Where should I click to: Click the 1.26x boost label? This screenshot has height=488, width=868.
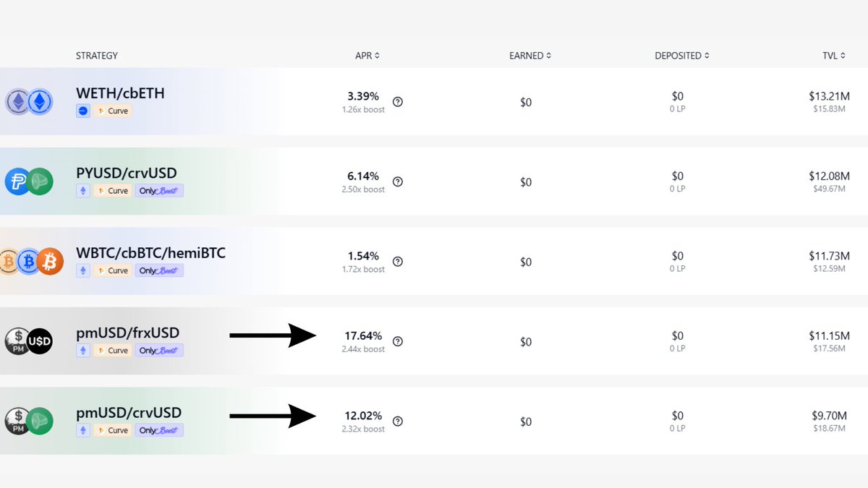363,109
